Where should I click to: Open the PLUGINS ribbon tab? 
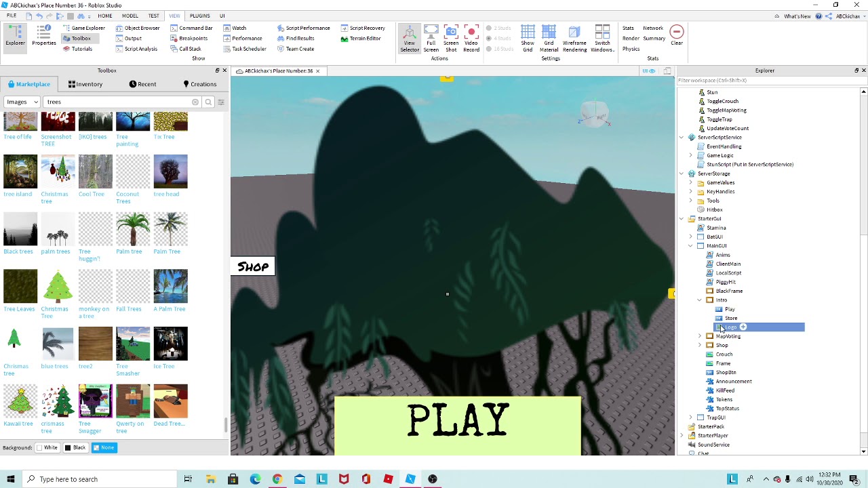(x=199, y=16)
